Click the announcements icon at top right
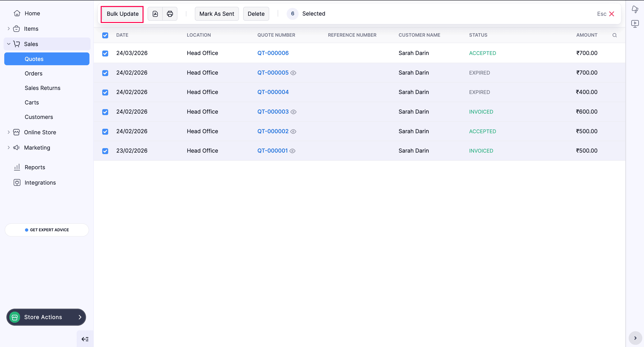 coord(635,9)
